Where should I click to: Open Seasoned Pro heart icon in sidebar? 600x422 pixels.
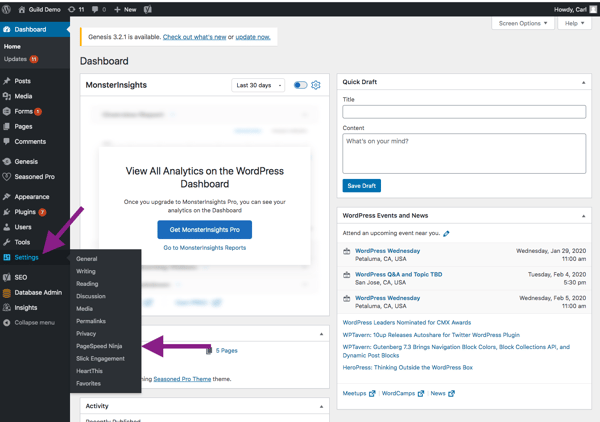[7, 177]
